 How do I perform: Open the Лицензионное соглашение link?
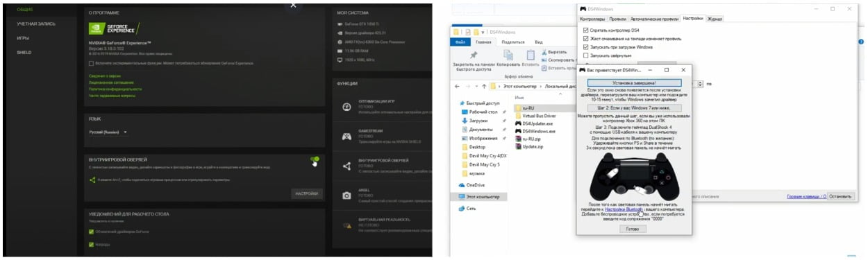click(x=111, y=82)
